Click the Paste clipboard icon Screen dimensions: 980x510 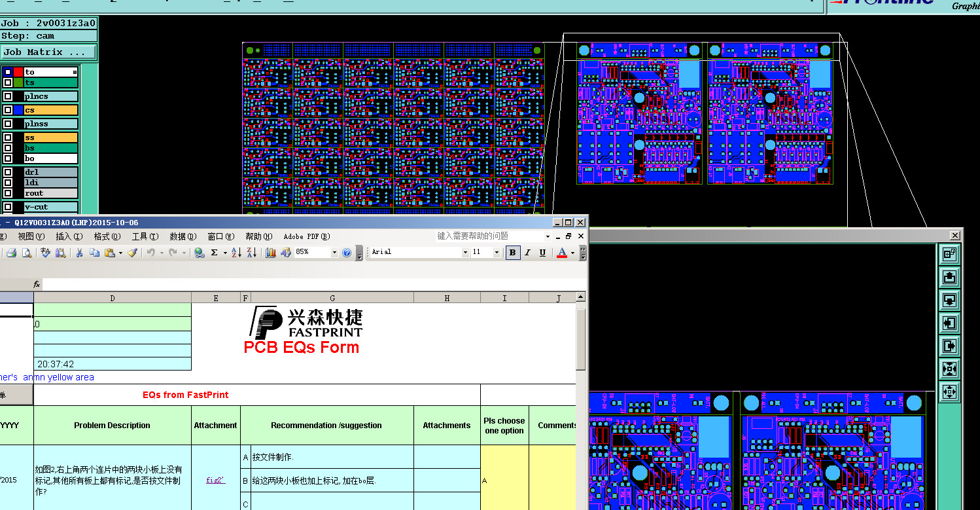coord(110,253)
